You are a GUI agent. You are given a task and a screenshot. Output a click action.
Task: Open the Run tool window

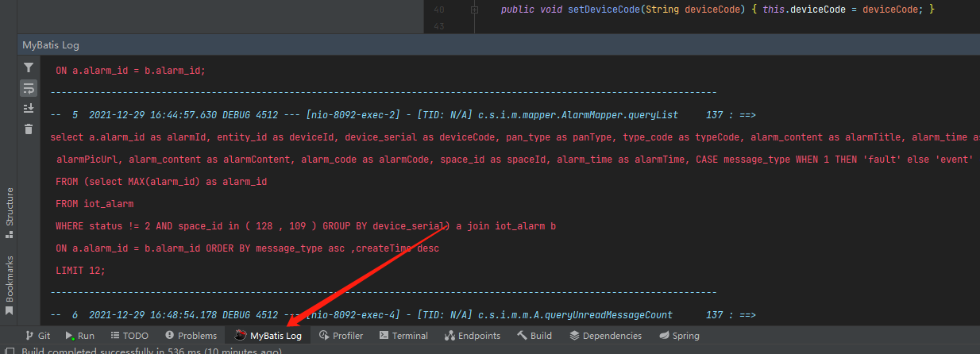[x=80, y=336]
